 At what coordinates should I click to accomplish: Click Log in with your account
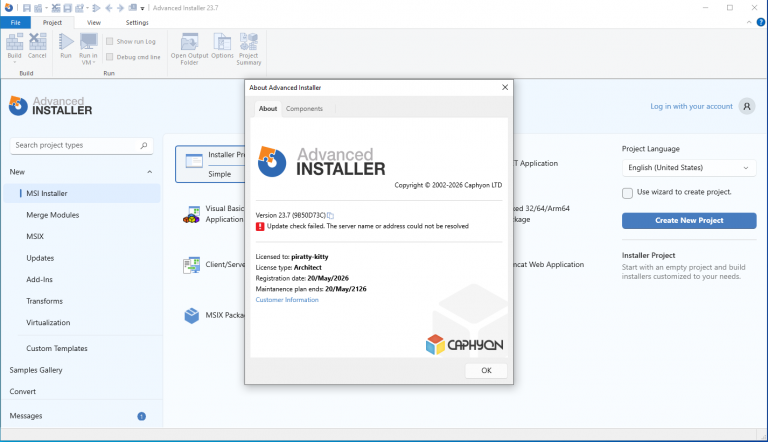pyautogui.click(x=691, y=106)
